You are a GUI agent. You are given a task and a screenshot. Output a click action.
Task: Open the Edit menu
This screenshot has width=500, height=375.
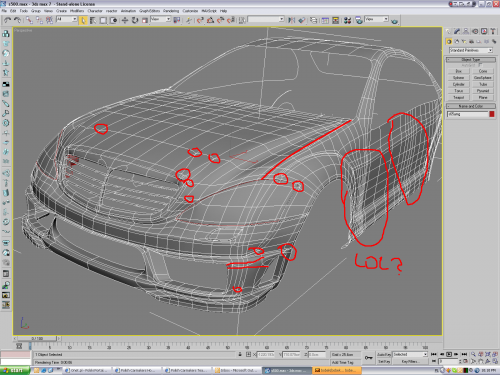point(13,11)
